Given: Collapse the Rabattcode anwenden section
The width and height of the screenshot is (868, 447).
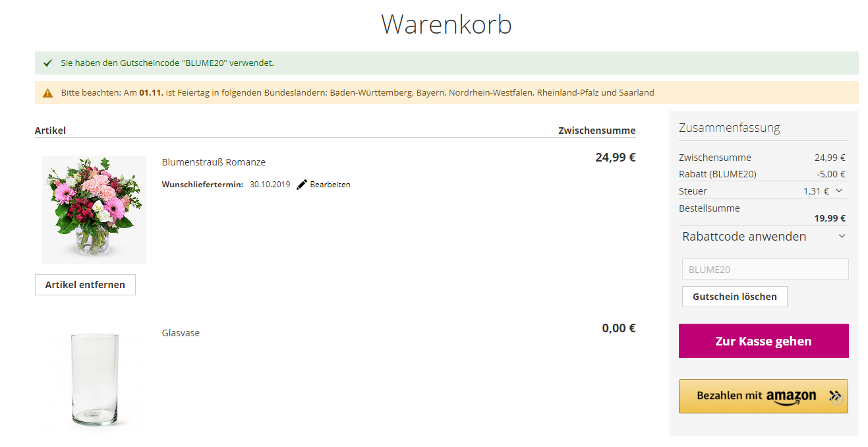Looking at the screenshot, I should (842, 237).
